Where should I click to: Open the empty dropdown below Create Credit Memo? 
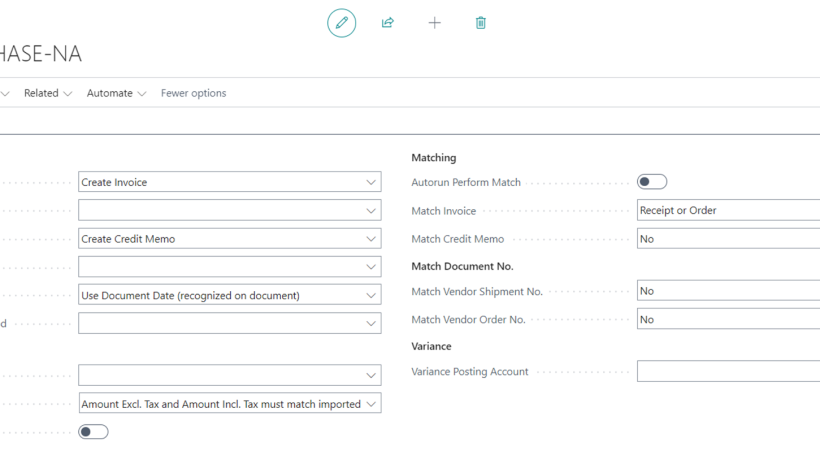click(x=229, y=267)
